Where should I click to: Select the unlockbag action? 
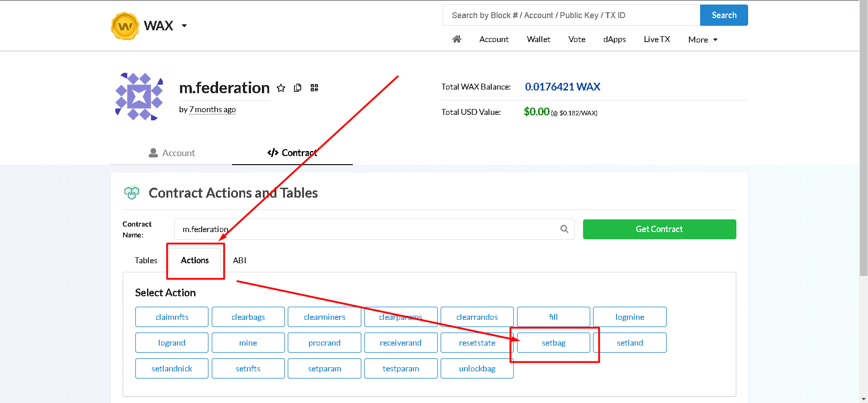pyautogui.click(x=477, y=369)
